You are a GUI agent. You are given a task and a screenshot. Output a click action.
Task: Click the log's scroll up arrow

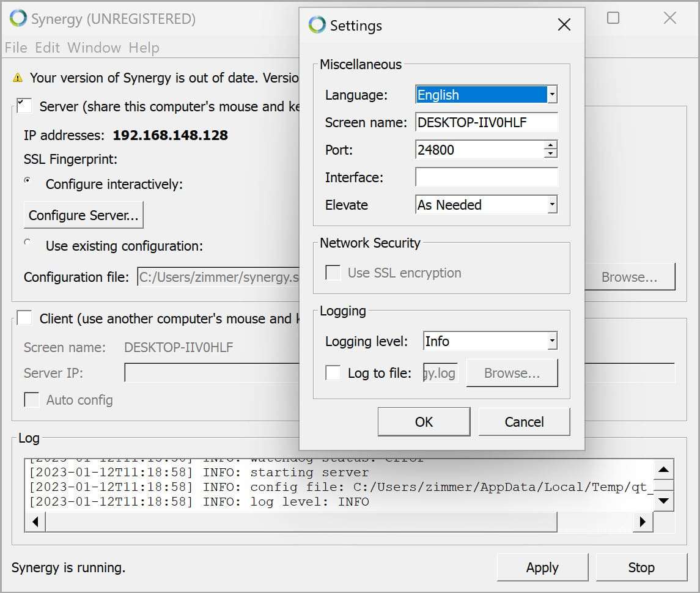663,470
